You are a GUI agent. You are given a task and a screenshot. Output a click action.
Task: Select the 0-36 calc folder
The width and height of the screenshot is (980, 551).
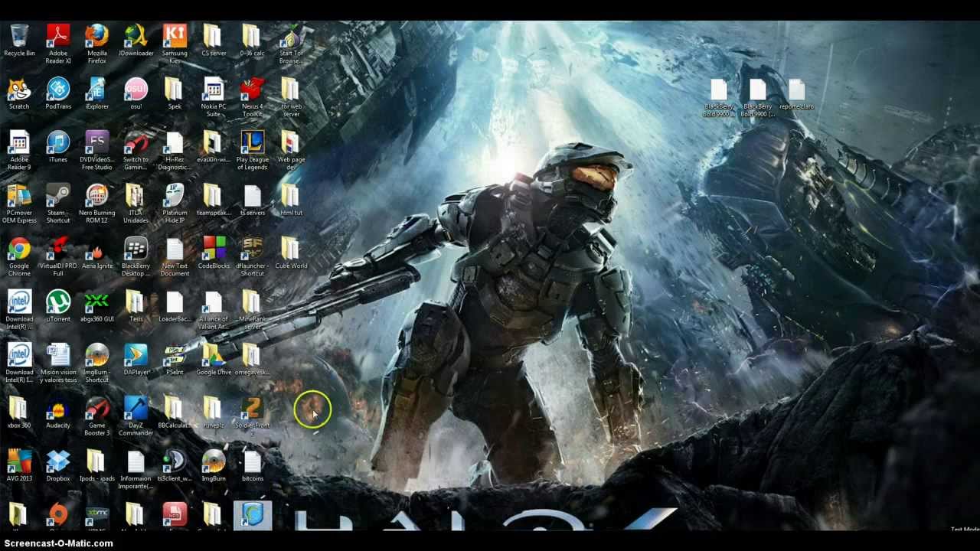coord(252,41)
